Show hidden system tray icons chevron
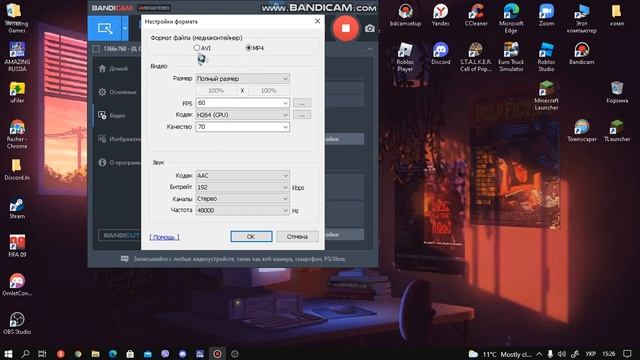640x360 pixels. [x=539, y=354]
